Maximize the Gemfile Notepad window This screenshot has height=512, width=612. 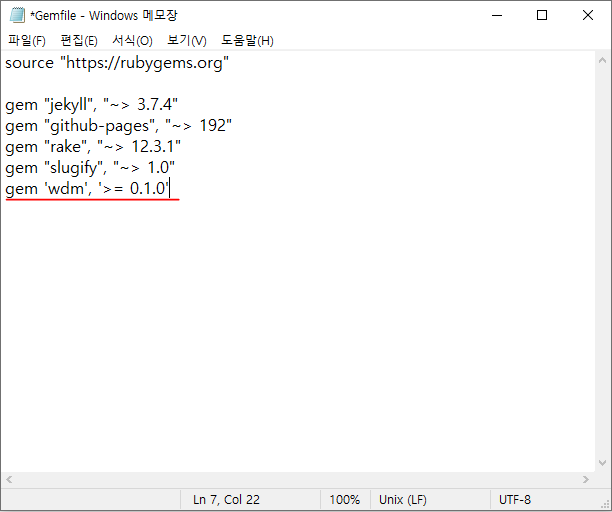(x=542, y=16)
